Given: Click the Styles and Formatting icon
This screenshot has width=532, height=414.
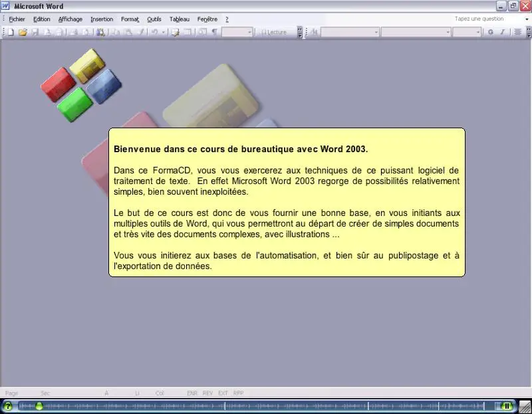Looking at the screenshot, I should pyautogui.click(x=315, y=32).
